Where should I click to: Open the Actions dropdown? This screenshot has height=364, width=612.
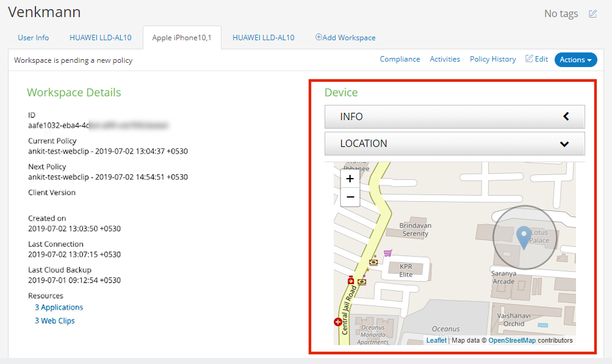[x=574, y=60]
